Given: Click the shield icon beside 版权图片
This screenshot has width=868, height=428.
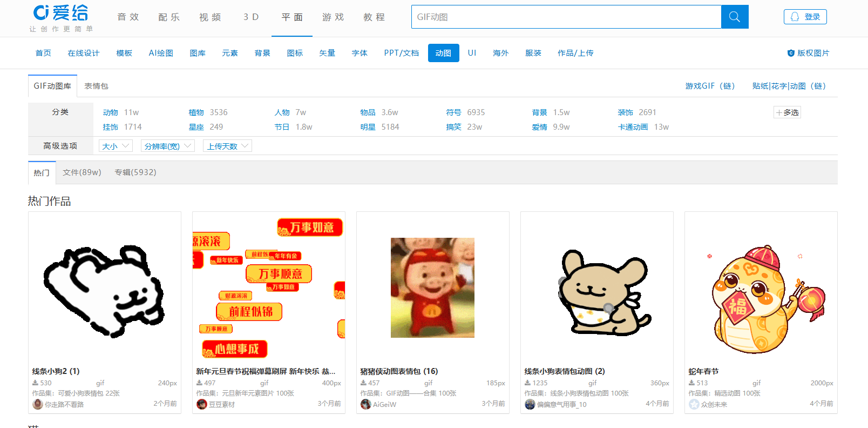Looking at the screenshot, I should click(x=791, y=53).
